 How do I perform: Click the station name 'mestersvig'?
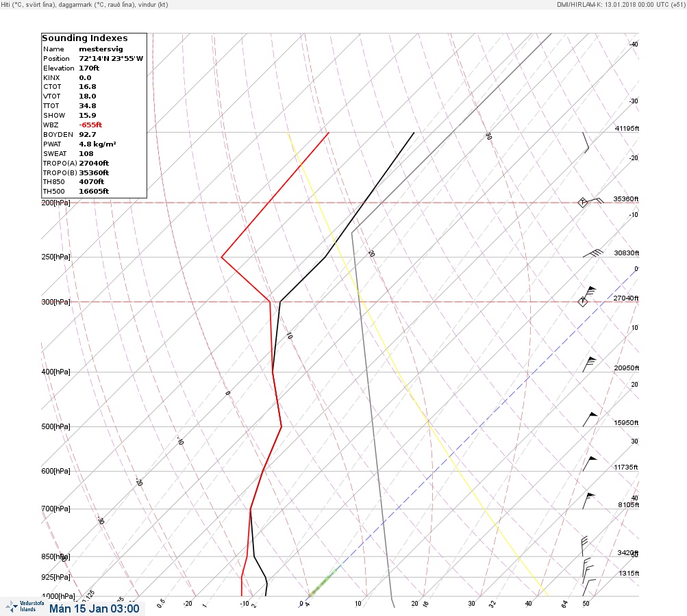pos(101,49)
